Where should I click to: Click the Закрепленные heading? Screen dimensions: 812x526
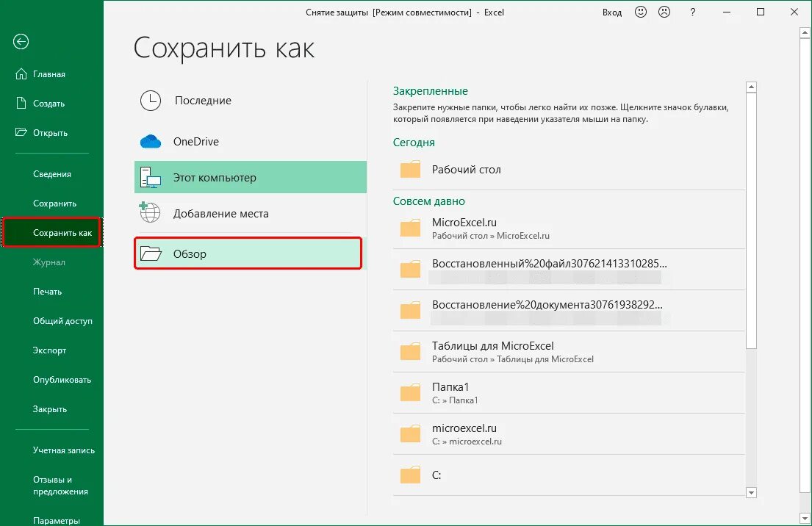431,91
